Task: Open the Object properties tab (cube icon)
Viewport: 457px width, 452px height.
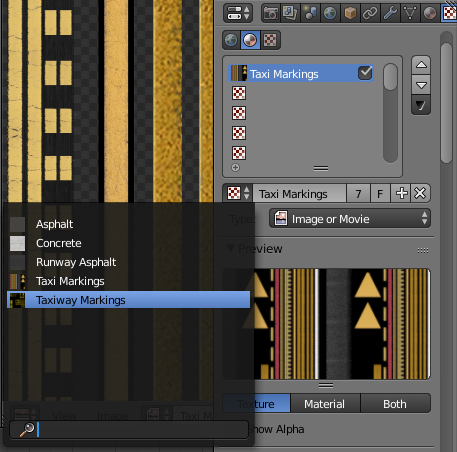Action: (350, 13)
